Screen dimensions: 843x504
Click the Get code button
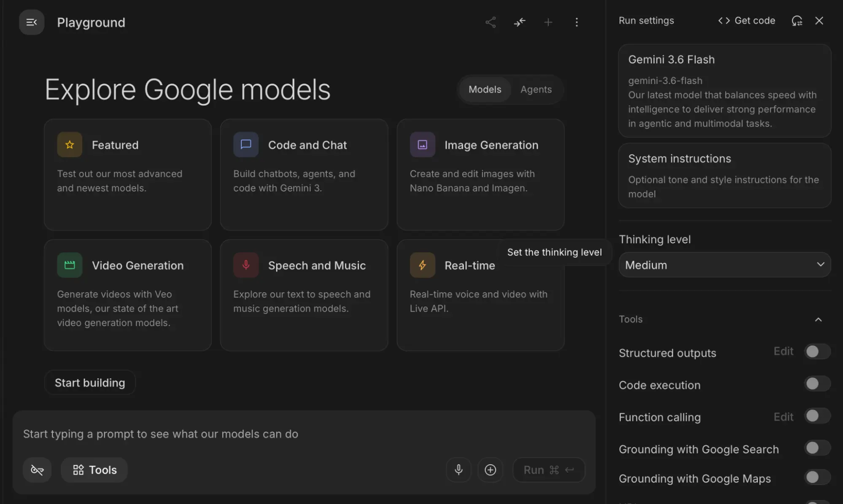coord(746,21)
